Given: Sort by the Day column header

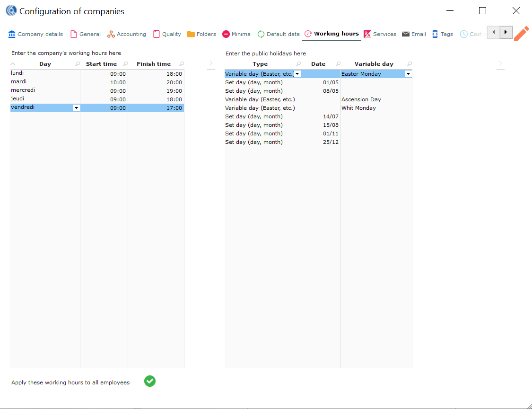Looking at the screenshot, I should click(45, 64).
